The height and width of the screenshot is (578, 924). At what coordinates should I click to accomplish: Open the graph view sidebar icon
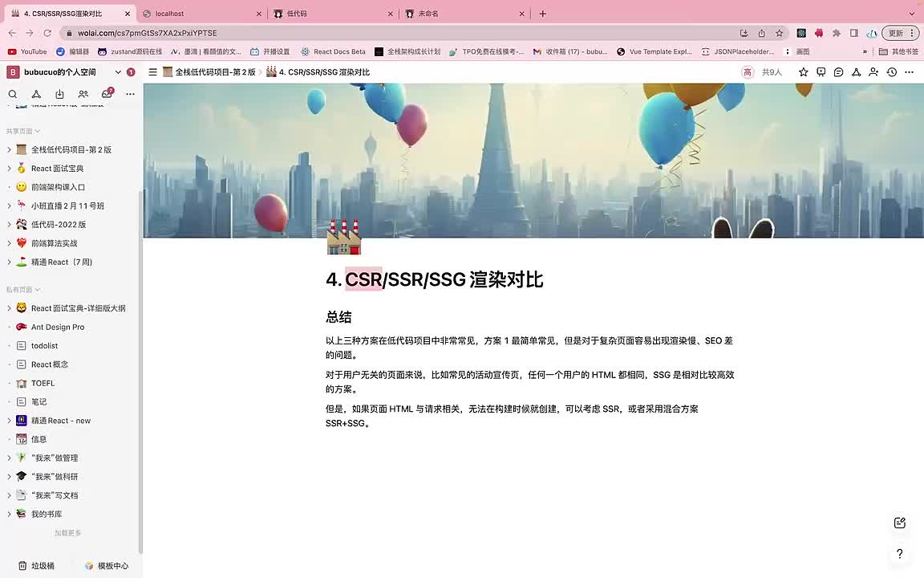[36, 94]
